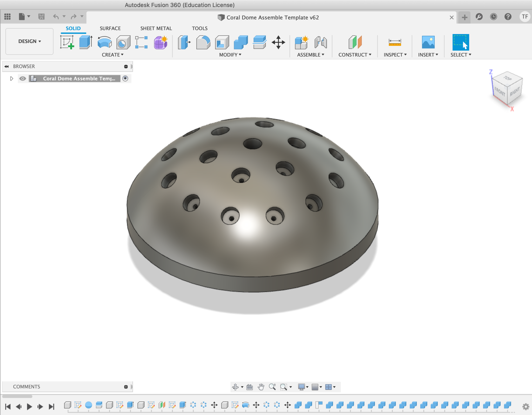Click the TOP face of ViewCube
532x415 pixels.
click(x=507, y=78)
